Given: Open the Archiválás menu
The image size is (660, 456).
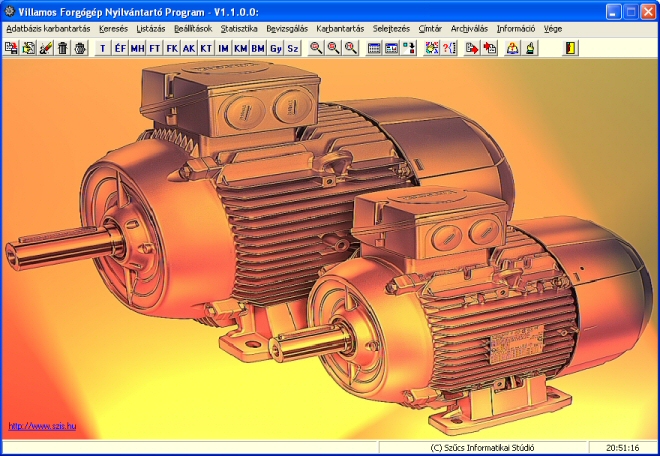Looking at the screenshot, I should coord(469,29).
